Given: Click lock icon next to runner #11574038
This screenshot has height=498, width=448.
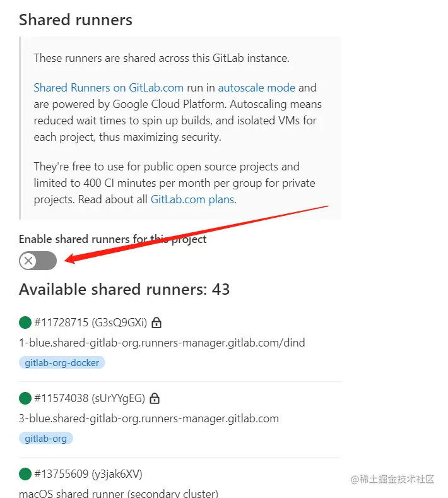Looking at the screenshot, I should pyautogui.click(x=155, y=398).
